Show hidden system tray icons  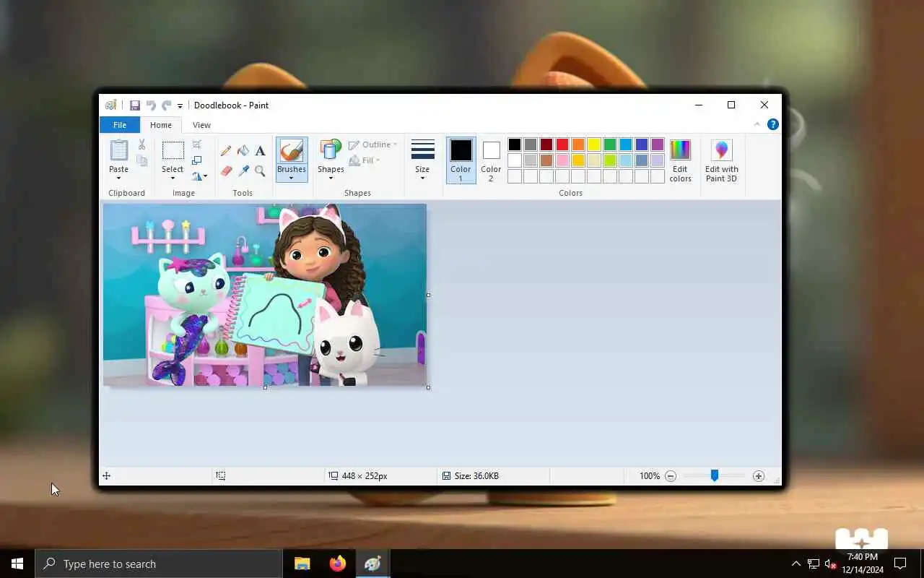(x=796, y=564)
